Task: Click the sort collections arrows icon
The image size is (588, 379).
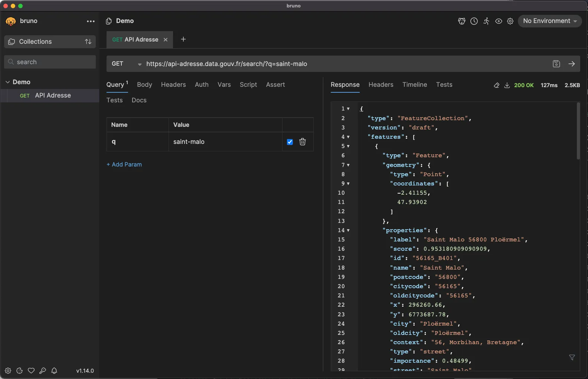Action: click(x=88, y=42)
